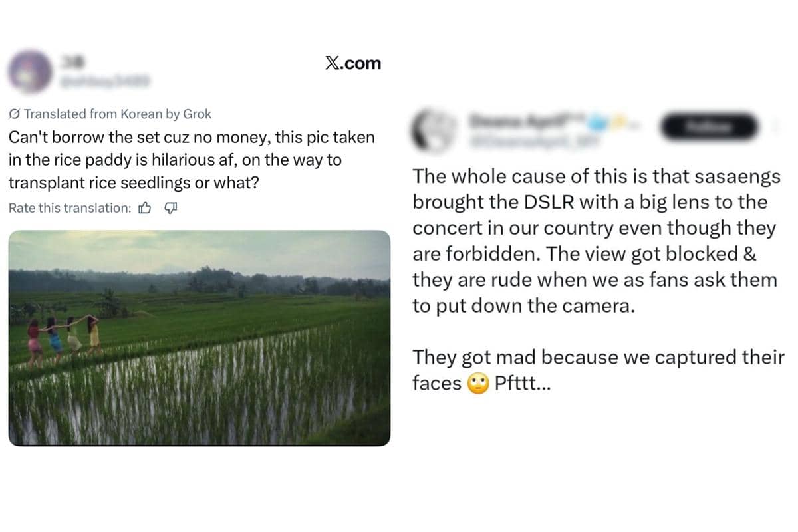Click the Translated from Korean by Grok link
Viewport: 798px width, 532px height.
coord(110,114)
